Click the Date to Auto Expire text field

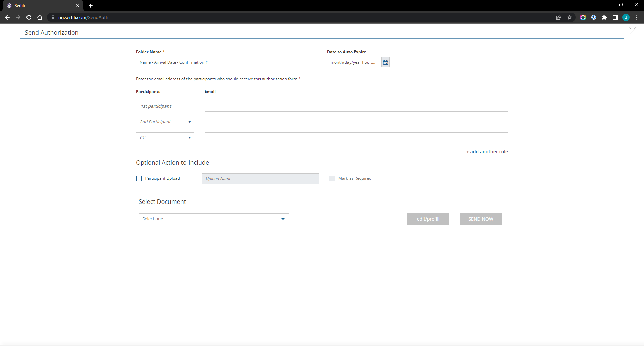[354, 62]
